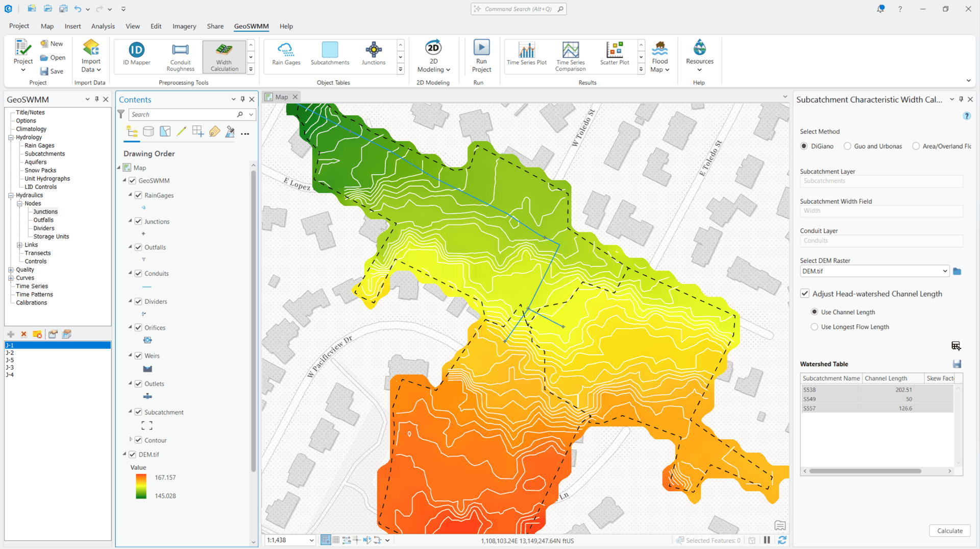The image size is (980, 549).
Task: Uncheck the Conduits layer visibility
Action: pyautogui.click(x=138, y=273)
